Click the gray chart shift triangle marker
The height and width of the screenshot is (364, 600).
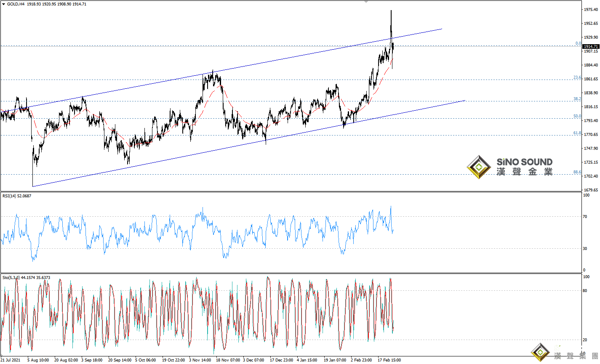click(366, 2)
